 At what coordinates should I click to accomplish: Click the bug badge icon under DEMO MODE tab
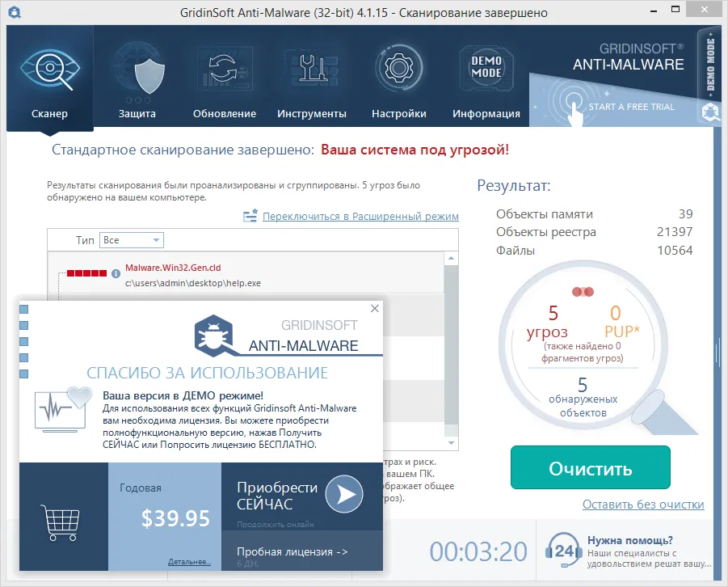[710, 112]
